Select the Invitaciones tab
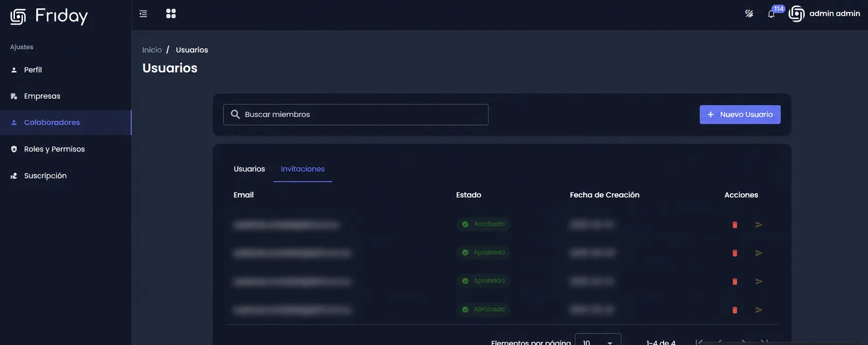The width and height of the screenshot is (868, 345). tap(303, 169)
